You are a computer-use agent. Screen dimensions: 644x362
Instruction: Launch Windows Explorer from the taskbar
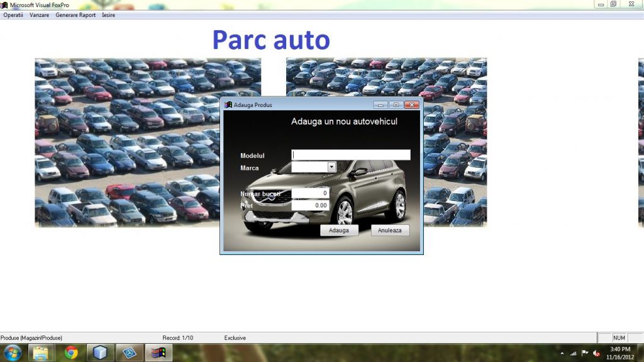pos(42,353)
